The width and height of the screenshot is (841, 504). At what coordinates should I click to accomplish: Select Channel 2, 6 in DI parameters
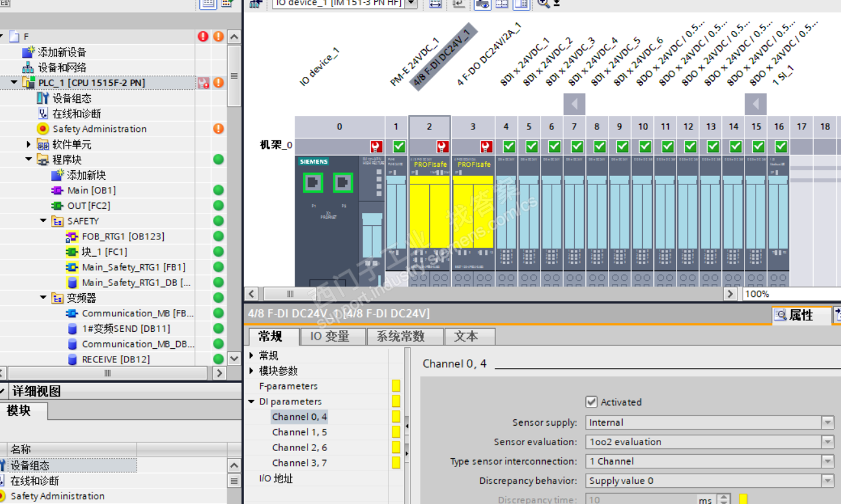point(300,448)
